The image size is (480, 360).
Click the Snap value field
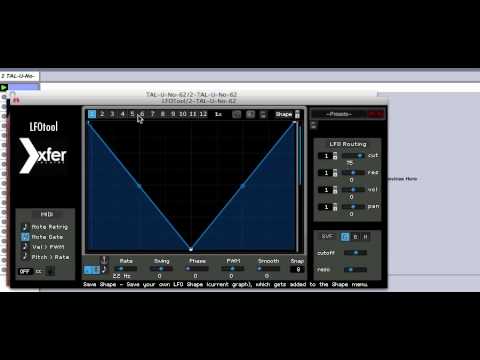297,269
